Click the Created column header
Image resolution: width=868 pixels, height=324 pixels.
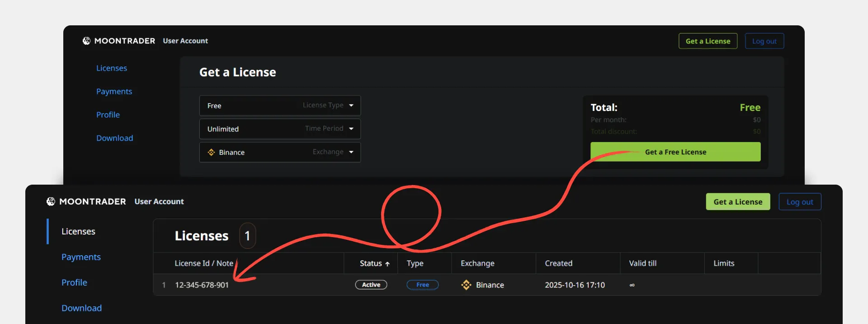point(558,263)
